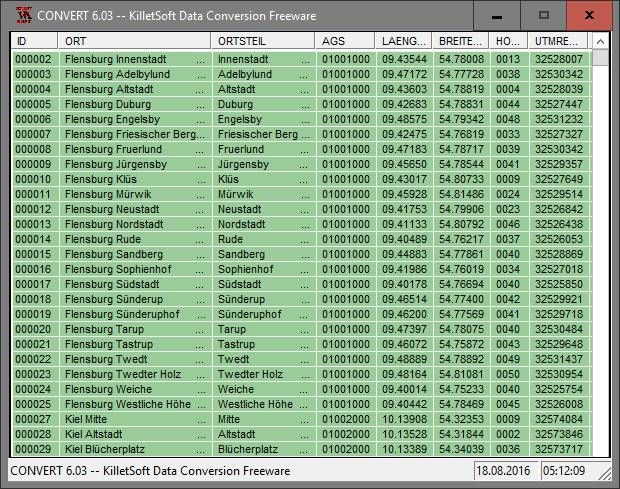The height and width of the screenshot is (489, 620).
Task: Click longitude value 09.47183
Action: pos(404,149)
